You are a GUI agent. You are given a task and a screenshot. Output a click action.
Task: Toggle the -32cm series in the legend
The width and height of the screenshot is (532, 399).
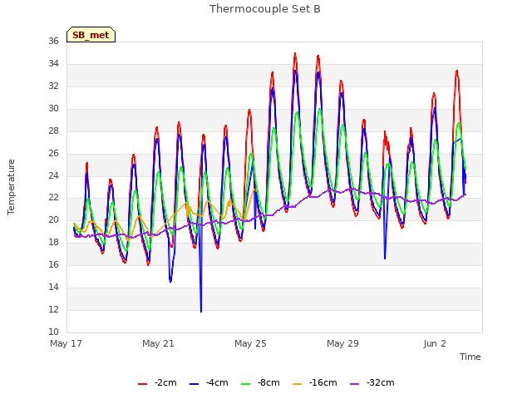point(372,383)
